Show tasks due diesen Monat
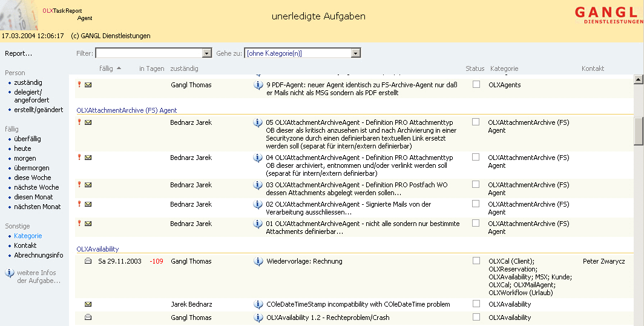644x326 pixels. tap(33, 197)
